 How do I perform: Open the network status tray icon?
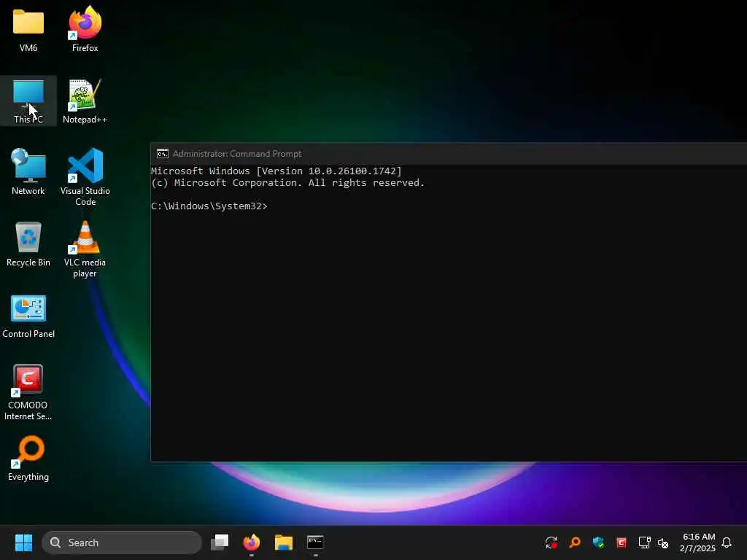point(645,542)
